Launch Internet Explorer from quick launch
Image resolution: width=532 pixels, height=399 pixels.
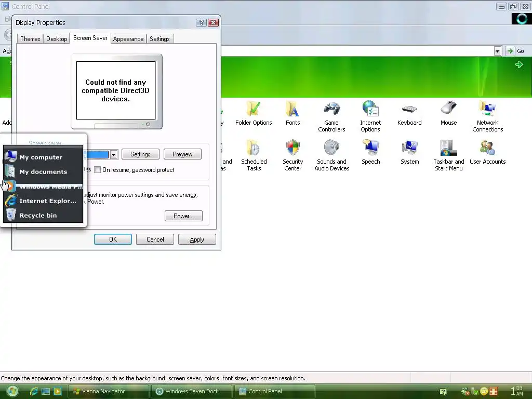(34, 391)
